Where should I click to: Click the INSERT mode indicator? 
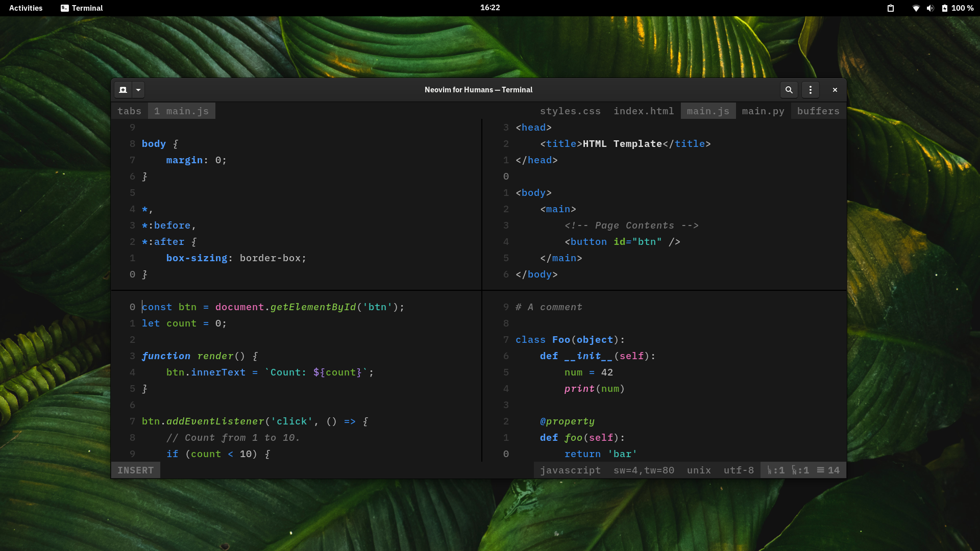[x=135, y=470]
